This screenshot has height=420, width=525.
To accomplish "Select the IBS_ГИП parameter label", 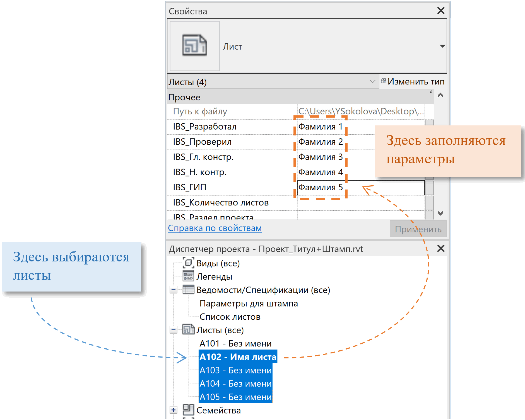I will click(x=189, y=188).
